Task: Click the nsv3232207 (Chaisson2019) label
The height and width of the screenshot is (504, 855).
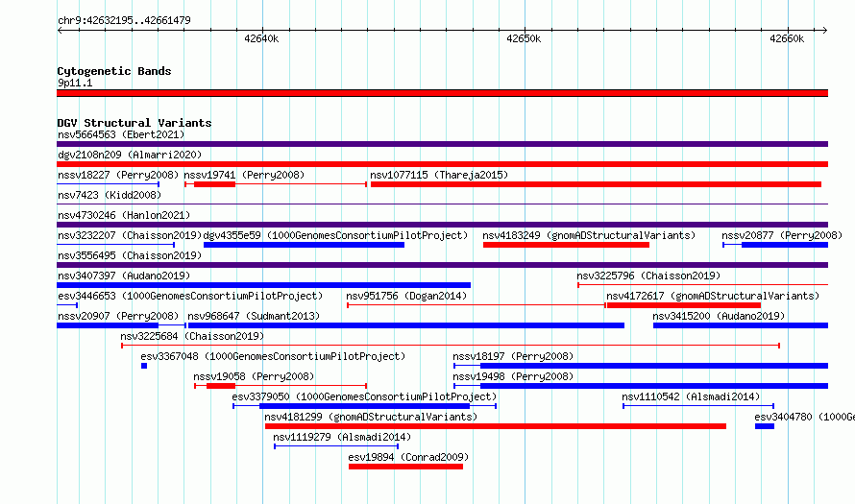Action: pyautogui.click(x=130, y=235)
